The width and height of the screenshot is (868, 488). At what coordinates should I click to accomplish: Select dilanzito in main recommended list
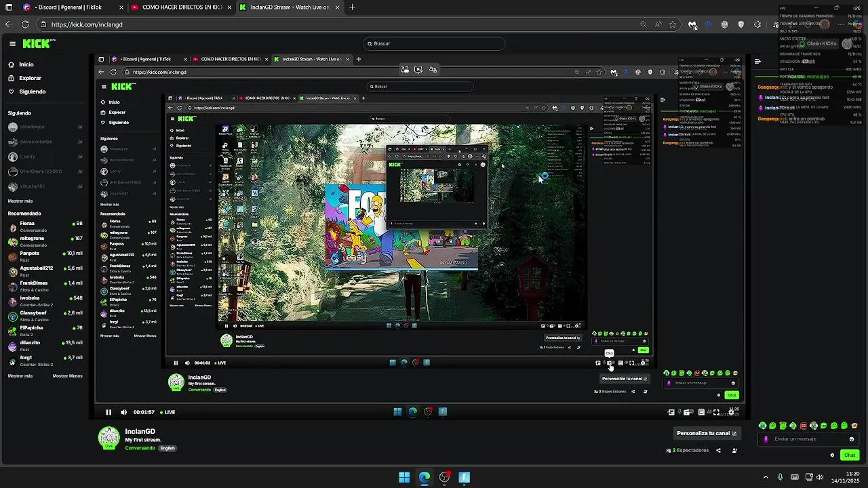[45, 345]
